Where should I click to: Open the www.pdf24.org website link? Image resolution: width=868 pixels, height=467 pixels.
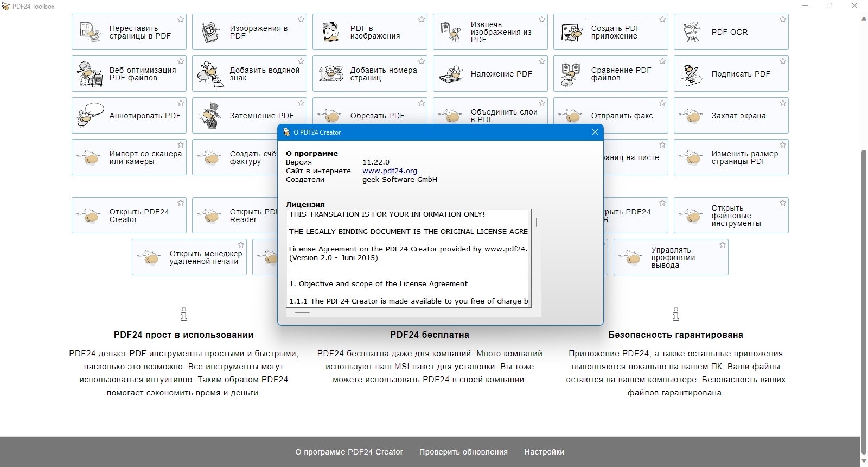click(x=390, y=171)
